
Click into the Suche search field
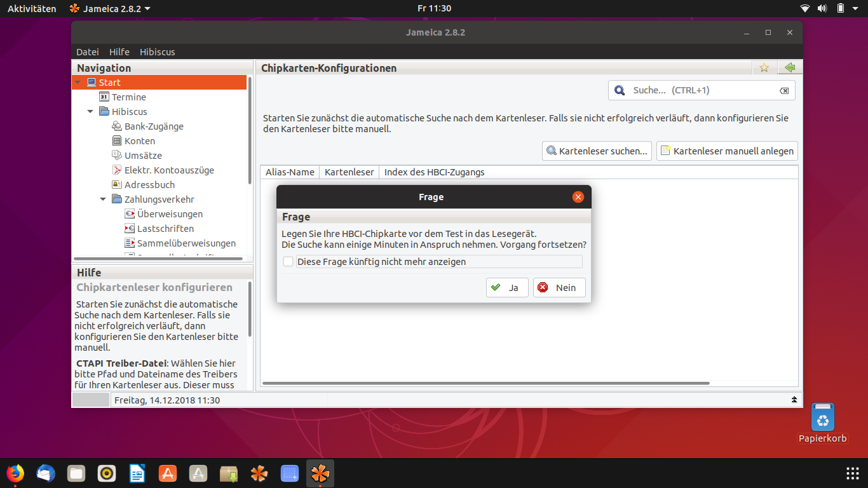tap(702, 90)
